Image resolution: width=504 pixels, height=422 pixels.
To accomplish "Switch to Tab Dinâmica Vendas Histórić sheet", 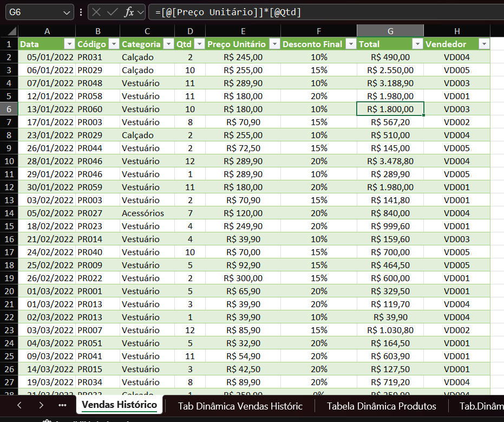I will (240, 406).
